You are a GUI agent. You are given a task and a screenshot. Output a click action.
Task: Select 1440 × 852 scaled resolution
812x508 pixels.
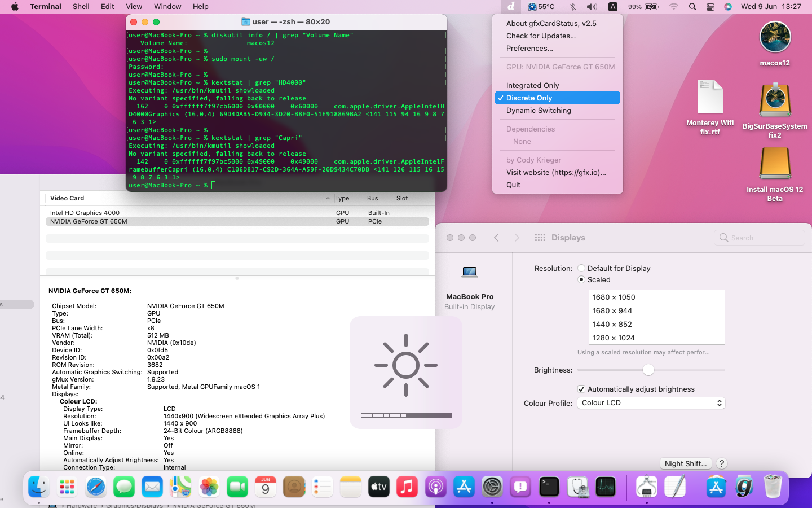(x=656, y=325)
